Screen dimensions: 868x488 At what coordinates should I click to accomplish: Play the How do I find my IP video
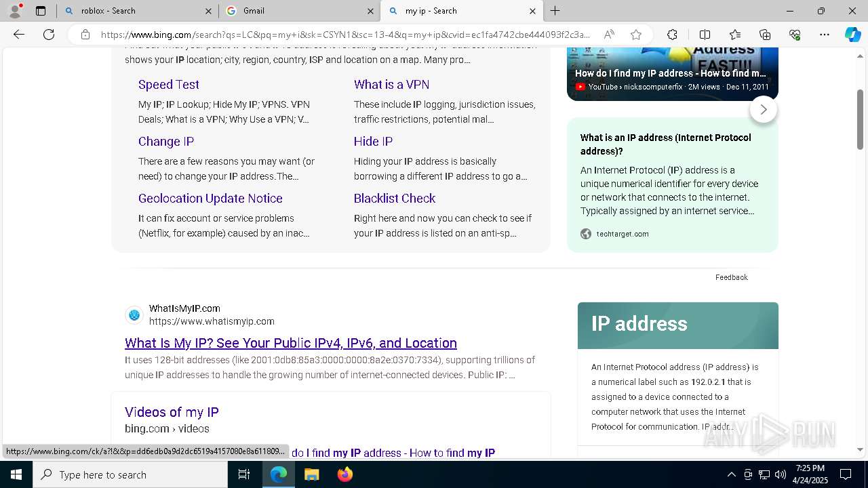coord(672,73)
